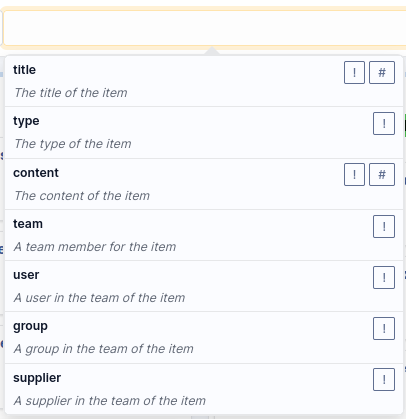Click 'A team member for the item' text
Image resolution: width=406 pixels, height=419 pixels.
coord(95,247)
